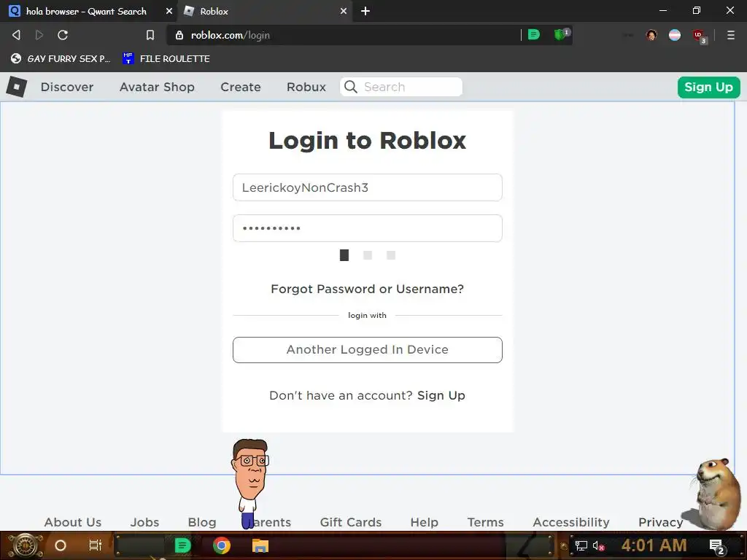
Task: Open the green shield extension icon
Action: pyautogui.click(x=561, y=34)
